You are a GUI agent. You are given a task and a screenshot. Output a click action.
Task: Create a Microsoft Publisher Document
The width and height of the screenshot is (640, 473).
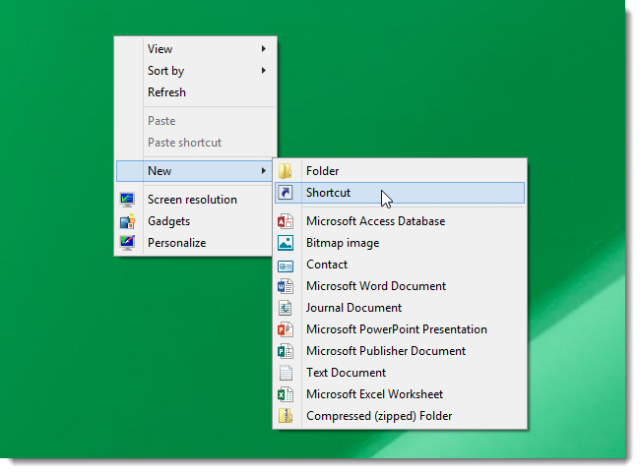pos(386,351)
